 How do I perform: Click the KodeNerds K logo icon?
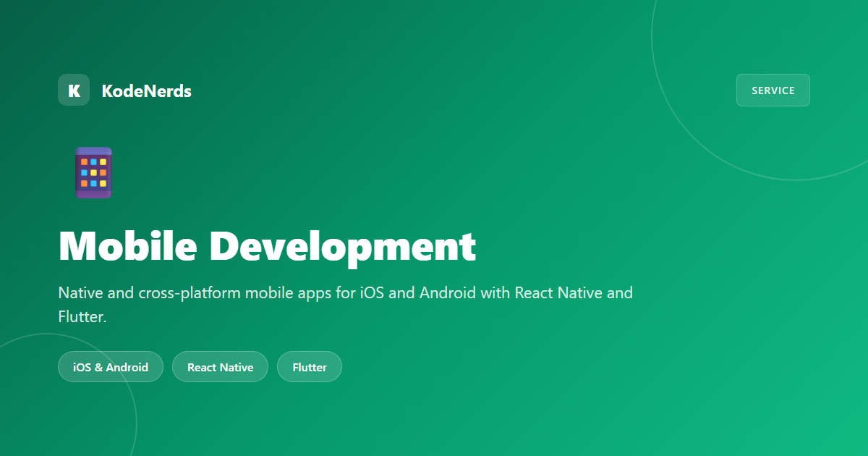[x=74, y=90]
